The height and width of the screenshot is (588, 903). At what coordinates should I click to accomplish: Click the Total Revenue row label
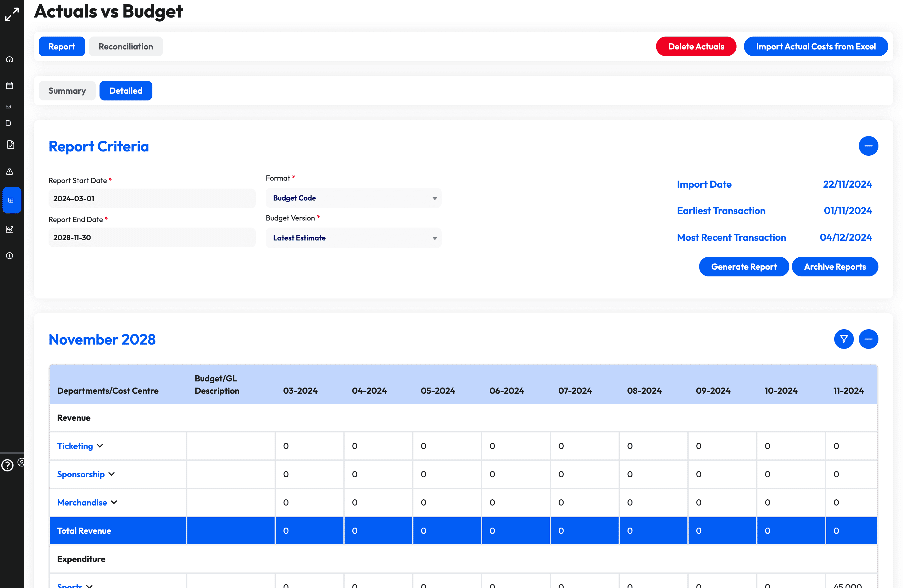coord(84,531)
